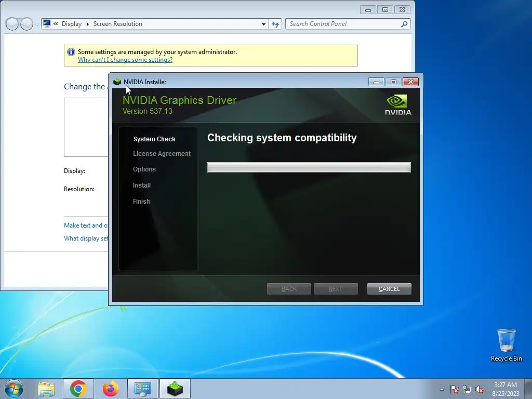The width and height of the screenshot is (532, 399).
Task: Click the 'Resolution:' label
Action: pos(79,189)
